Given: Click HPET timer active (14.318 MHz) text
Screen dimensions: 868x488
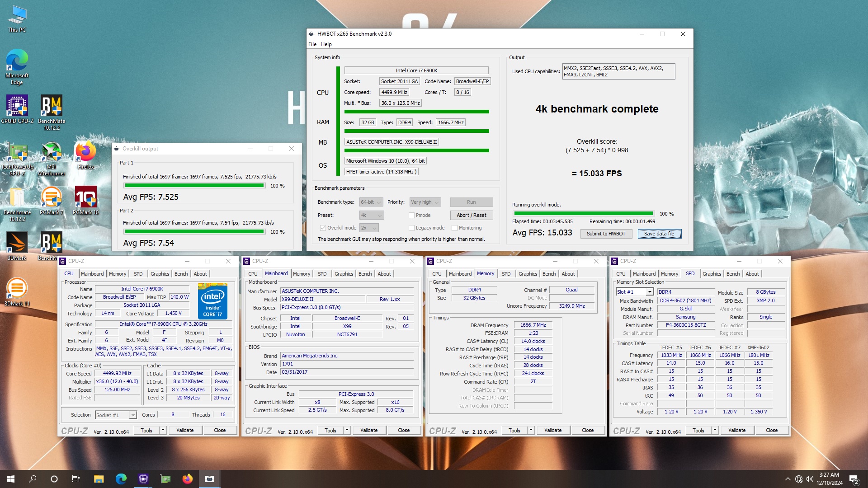Looking at the screenshot, I should click(381, 172).
